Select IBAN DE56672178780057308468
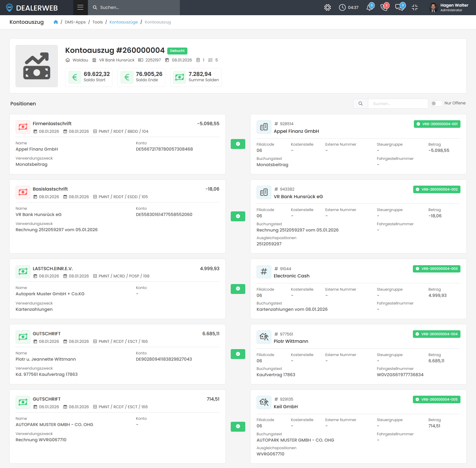476x468 pixels. pos(164,149)
